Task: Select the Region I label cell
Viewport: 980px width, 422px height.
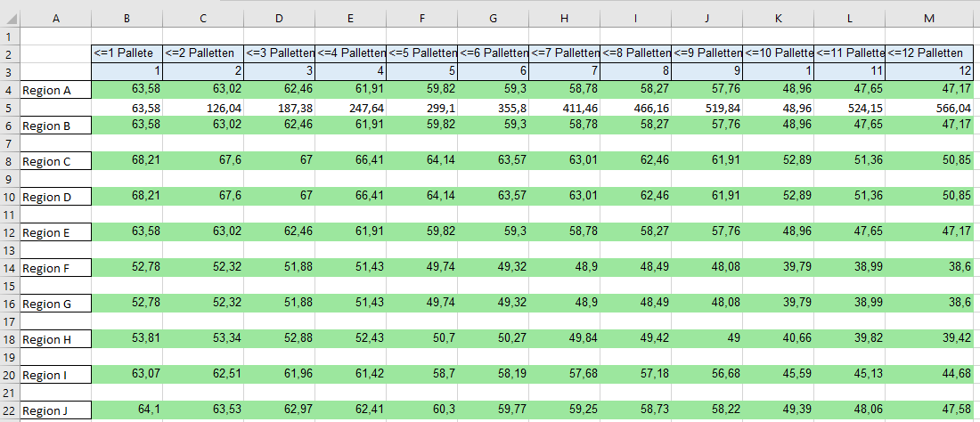Action: point(55,375)
